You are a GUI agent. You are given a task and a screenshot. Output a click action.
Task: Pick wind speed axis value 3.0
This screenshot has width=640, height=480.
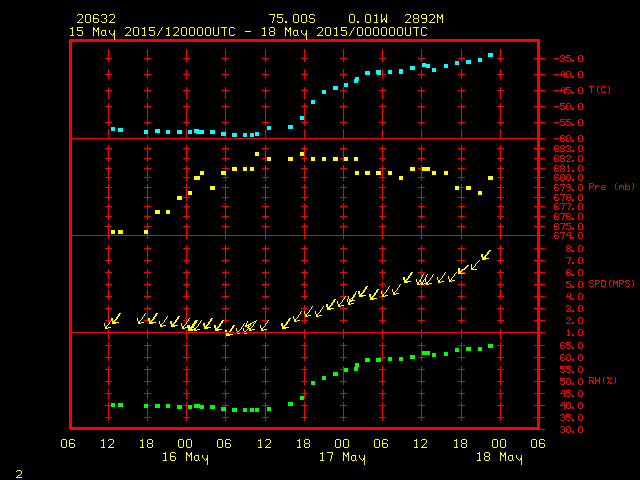point(575,309)
